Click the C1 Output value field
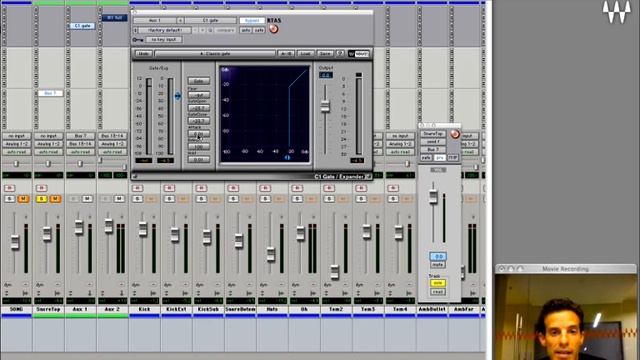Screen dimensions: 640x360 click(325, 75)
